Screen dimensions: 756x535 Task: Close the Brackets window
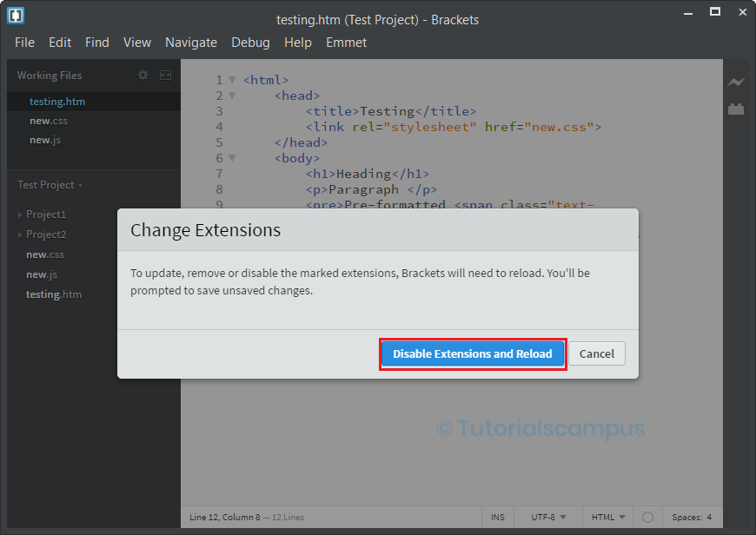click(x=742, y=12)
